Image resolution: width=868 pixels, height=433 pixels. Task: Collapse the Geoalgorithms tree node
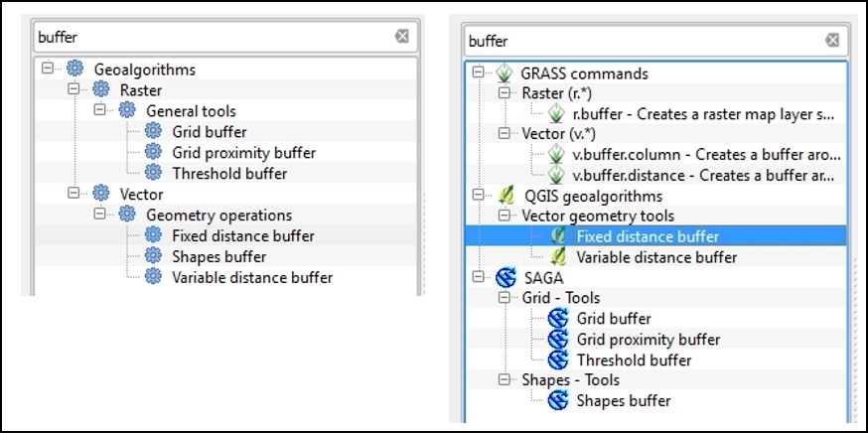coord(48,69)
